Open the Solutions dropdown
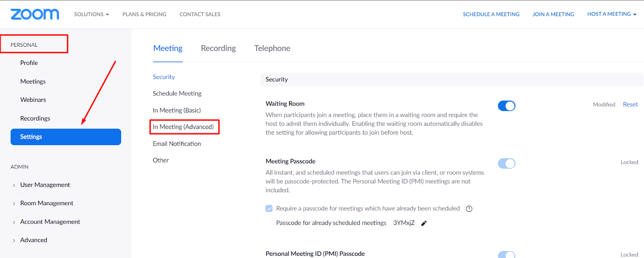This screenshot has height=258, width=644. [x=91, y=14]
